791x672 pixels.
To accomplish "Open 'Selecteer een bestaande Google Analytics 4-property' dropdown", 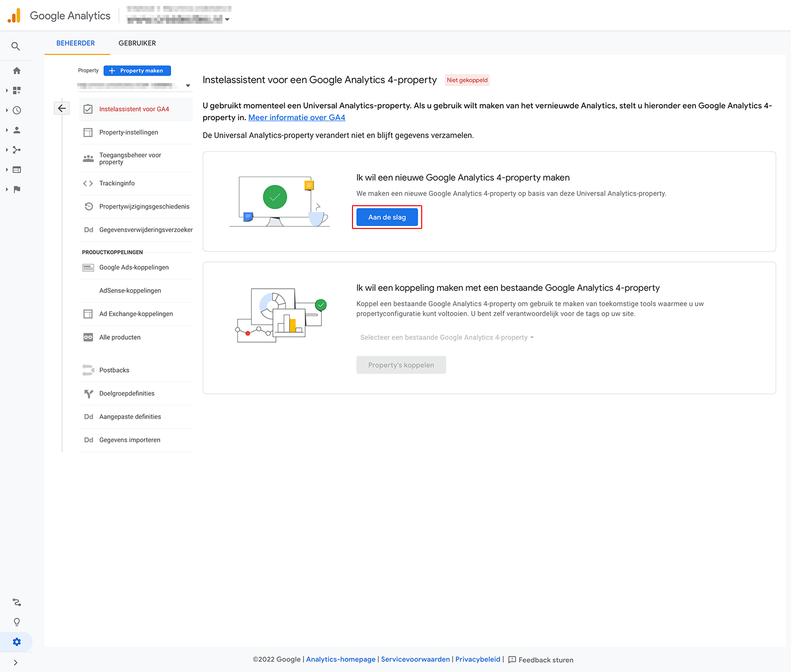I will [447, 338].
